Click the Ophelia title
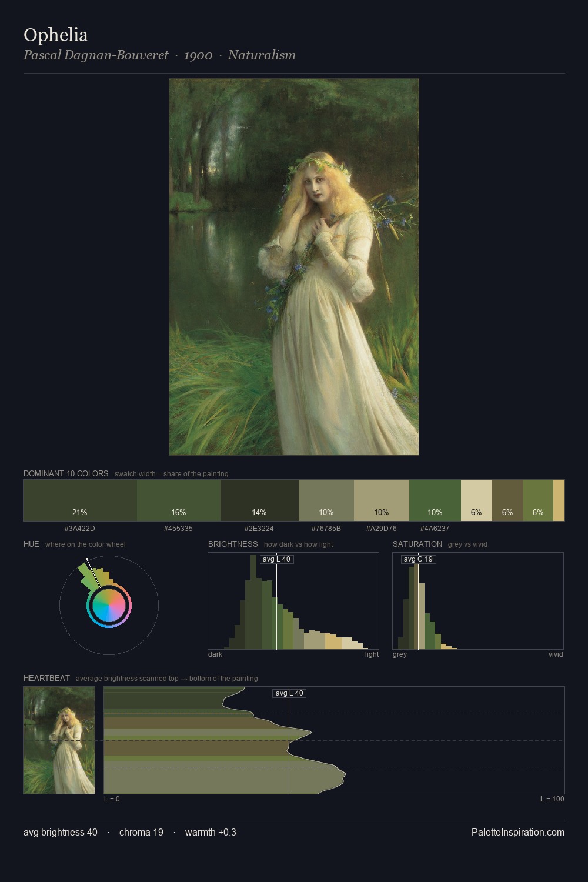The width and height of the screenshot is (588, 882). point(56,35)
